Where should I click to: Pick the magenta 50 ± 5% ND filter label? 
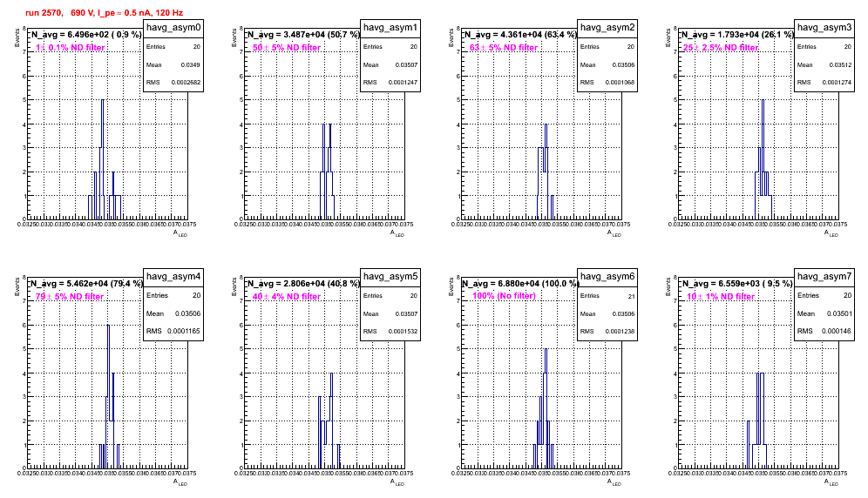[287, 48]
